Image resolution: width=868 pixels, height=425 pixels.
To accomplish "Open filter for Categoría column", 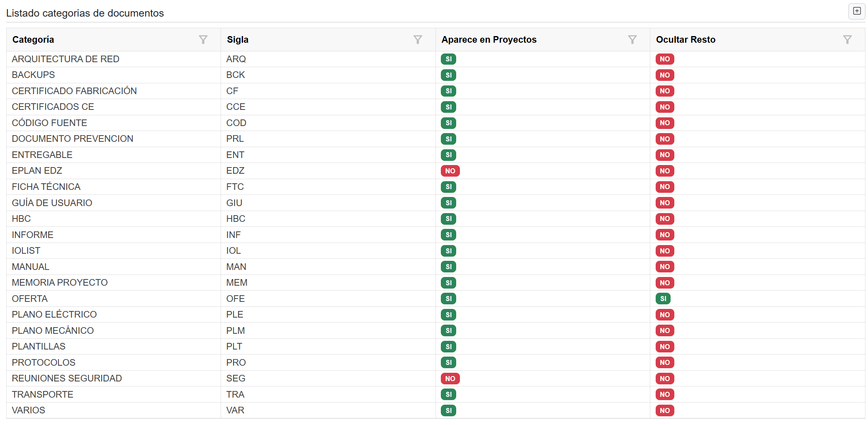I will pos(203,40).
